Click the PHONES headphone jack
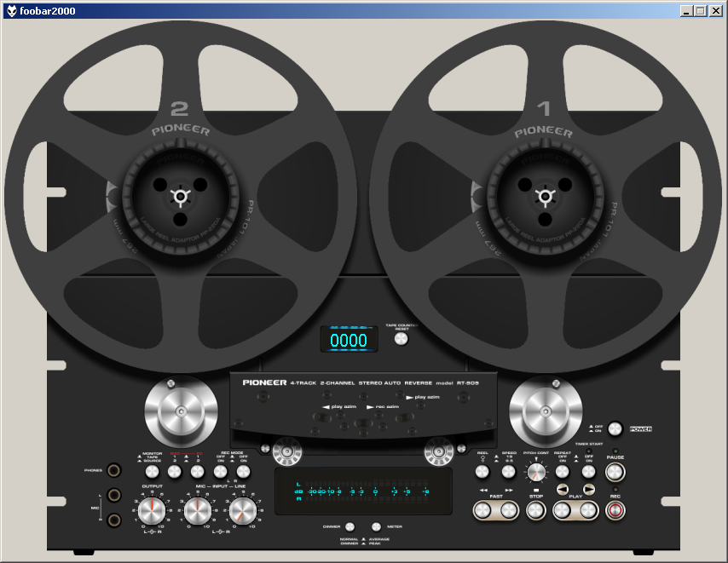Viewport: 728px width, 563px height. pyautogui.click(x=113, y=470)
